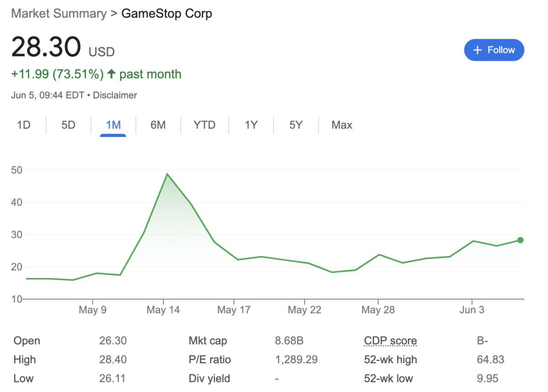Screen dimensions: 548x392
Task: Click the May 22 axis date label
Action: 305,310
